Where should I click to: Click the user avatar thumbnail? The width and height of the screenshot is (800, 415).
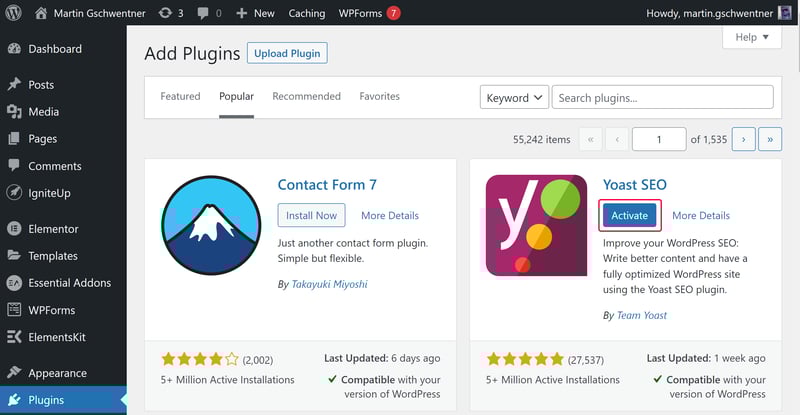[785, 13]
